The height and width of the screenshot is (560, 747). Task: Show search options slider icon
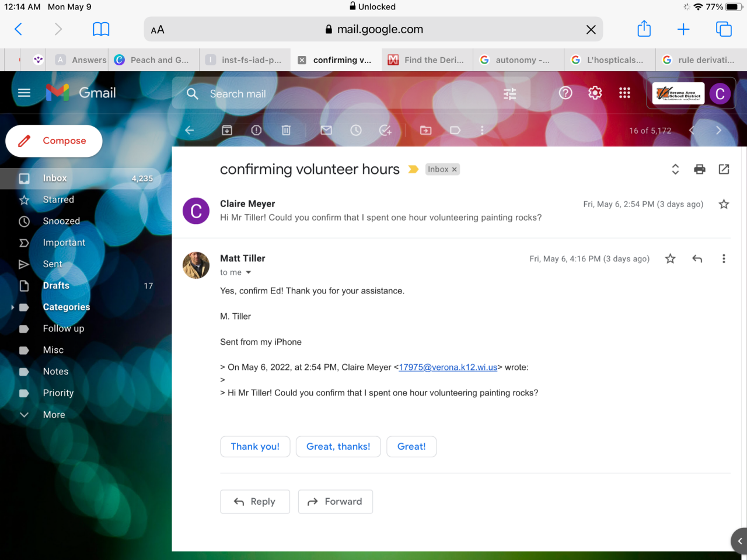(509, 94)
